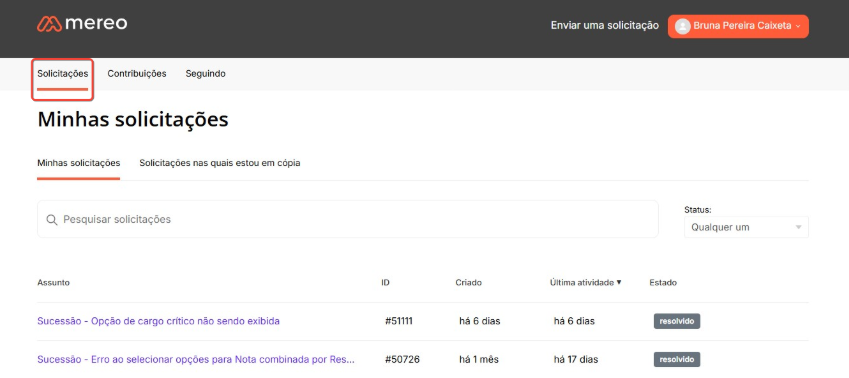Click the há 17 dias activity cell

coord(576,360)
